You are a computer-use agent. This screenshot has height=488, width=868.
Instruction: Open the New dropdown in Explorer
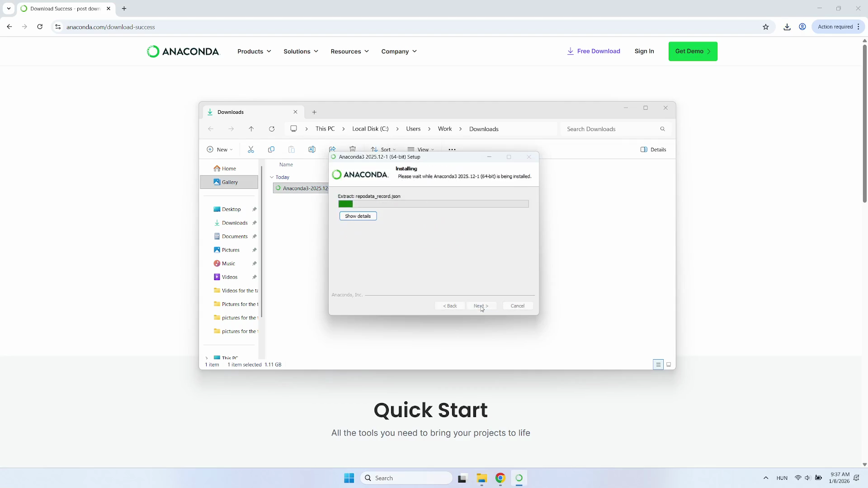pos(220,150)
